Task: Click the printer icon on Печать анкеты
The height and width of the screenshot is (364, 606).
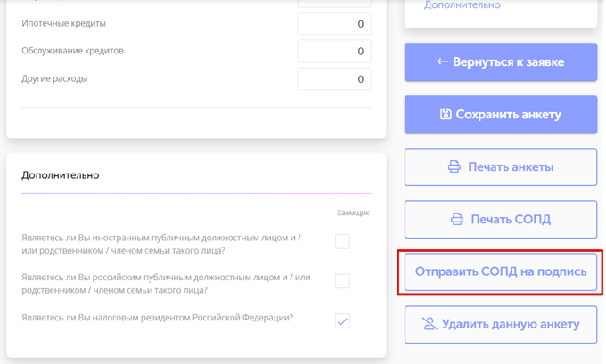Action: (454, 167)
